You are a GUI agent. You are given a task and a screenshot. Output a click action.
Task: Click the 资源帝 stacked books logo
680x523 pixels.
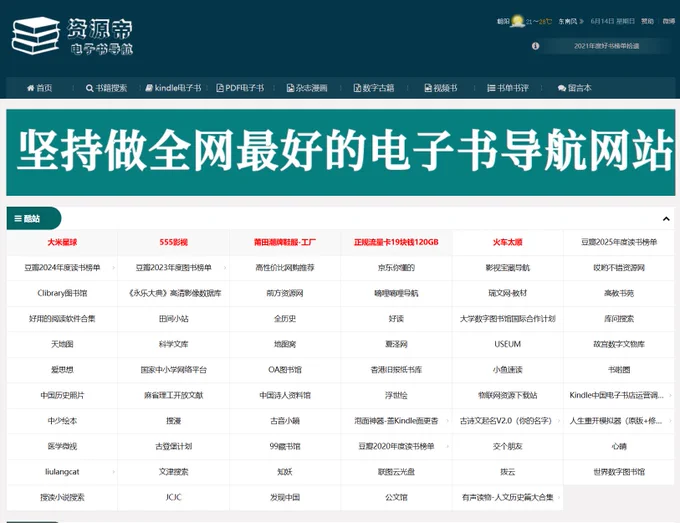click(x=36, y=36)
